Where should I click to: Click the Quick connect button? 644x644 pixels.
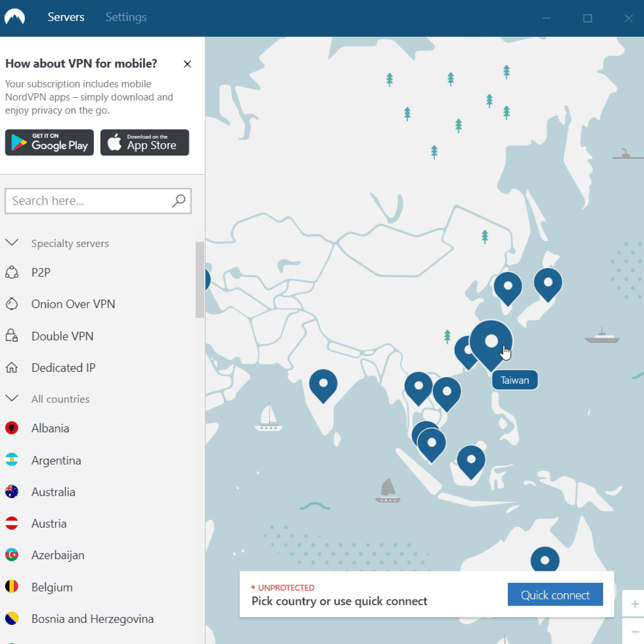click(555, 595)
